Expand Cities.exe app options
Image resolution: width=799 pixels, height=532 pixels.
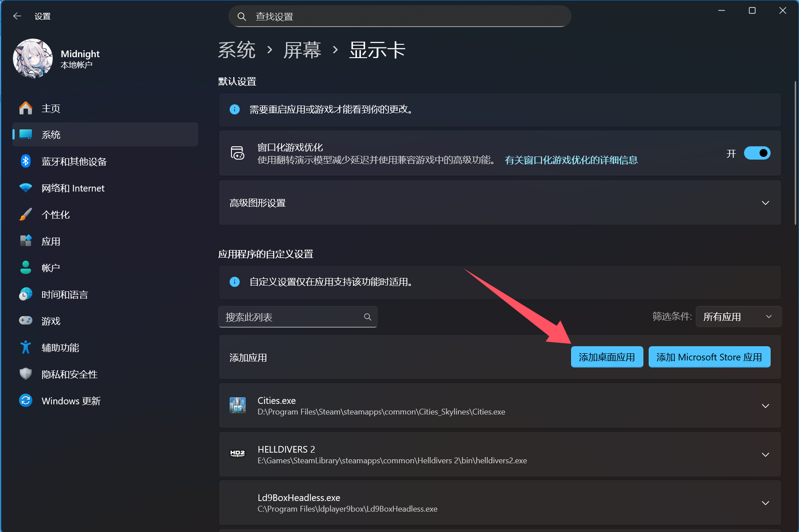(765, 406)
